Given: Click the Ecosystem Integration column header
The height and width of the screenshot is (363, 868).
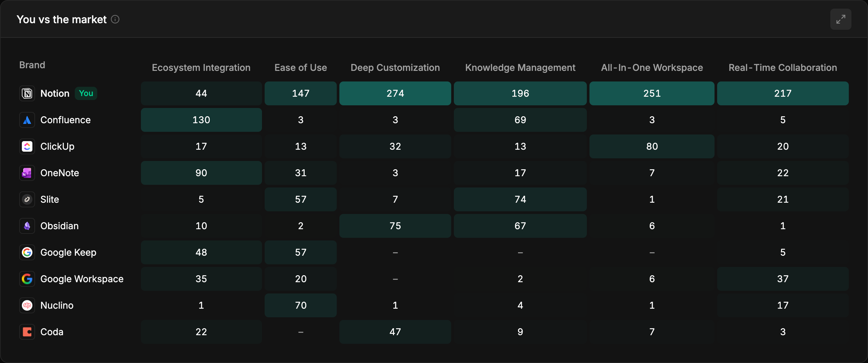Looking at the screenshot, I should (x=201, y=68).
